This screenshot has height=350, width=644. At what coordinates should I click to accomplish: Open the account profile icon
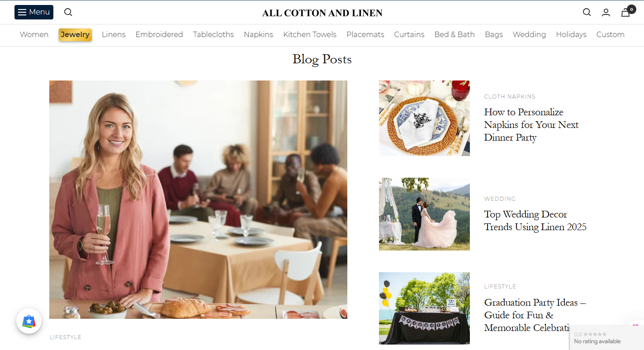pyautogui.click(x=606, y=12)
